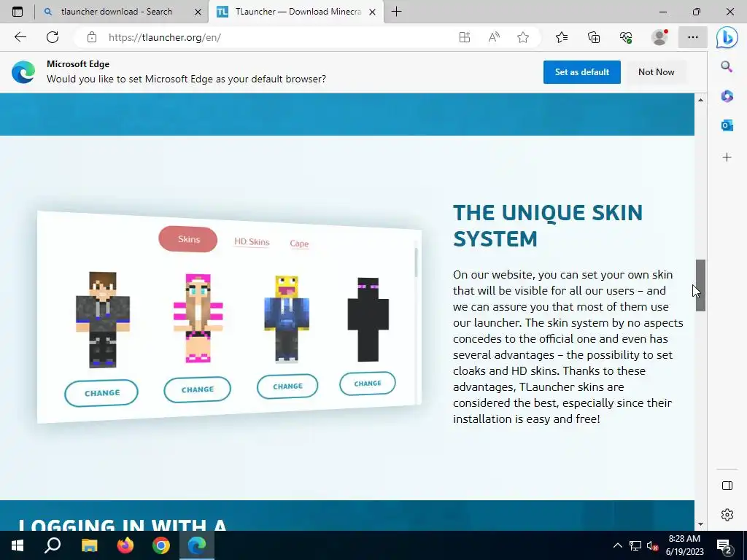Click the scrollbar down arrow
Screen dimensions: 747x560
pos(700,524)
